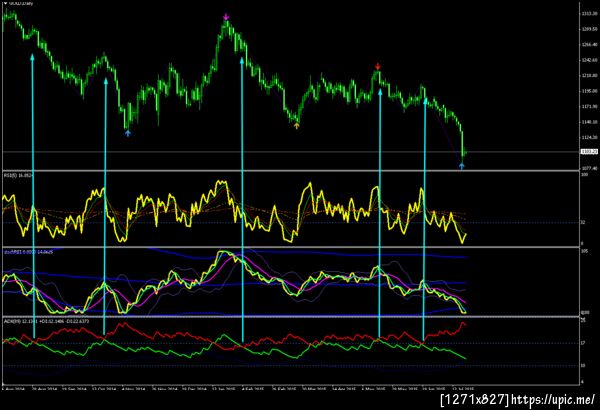The width and height of the screenshot is (600, 410).
Task: Click the 17 level label on the ADX scale
Action: [583, 343]
